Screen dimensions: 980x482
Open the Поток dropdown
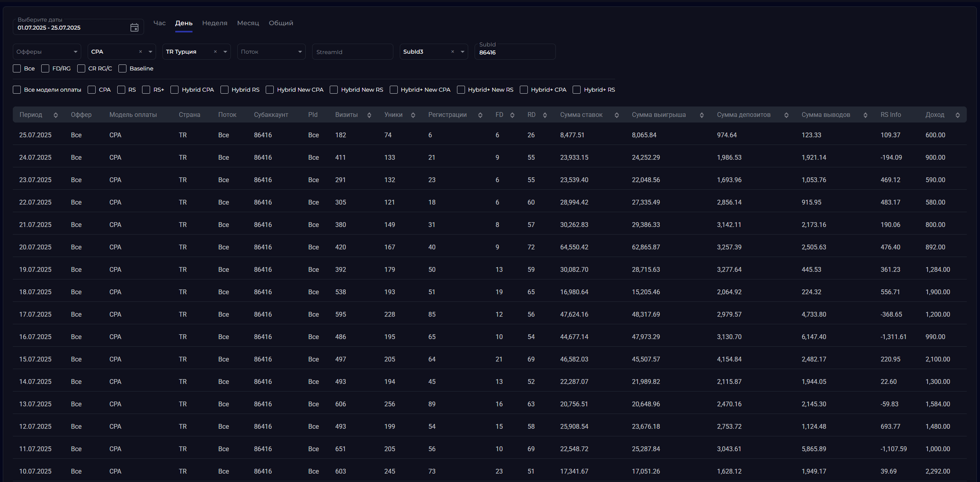271,52
